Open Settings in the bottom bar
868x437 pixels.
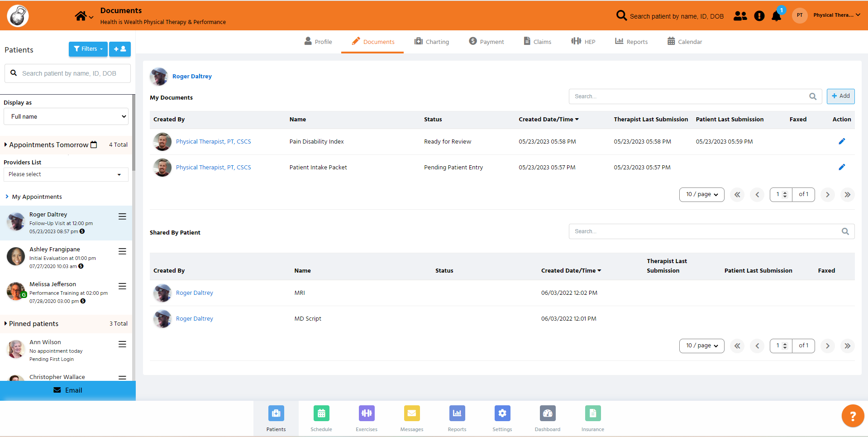(502, 418)
